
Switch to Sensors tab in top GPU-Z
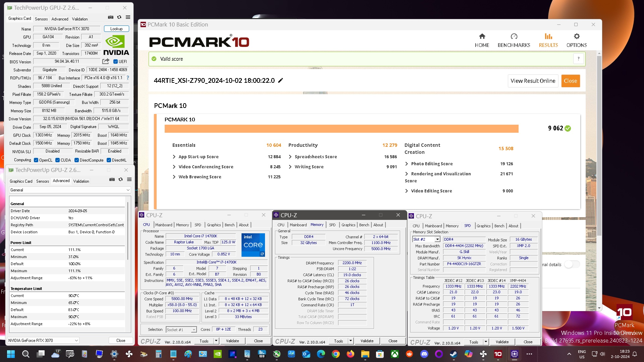pos(41,19)
